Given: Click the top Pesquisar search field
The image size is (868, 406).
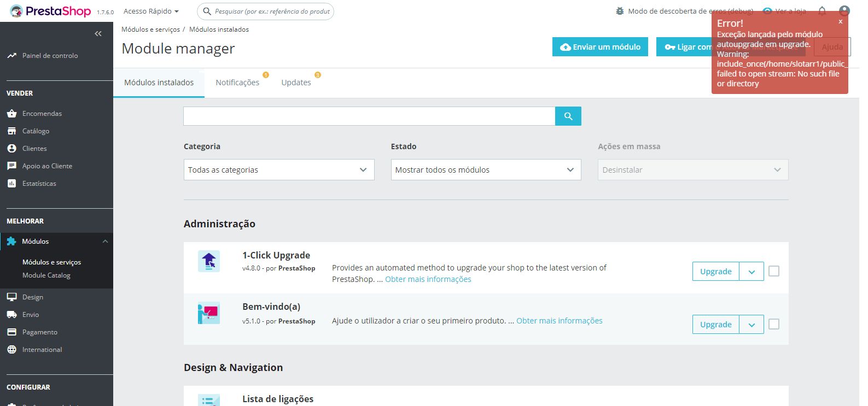Looking at the screenshot, I should pyautogui.click(x=265, y=11).
